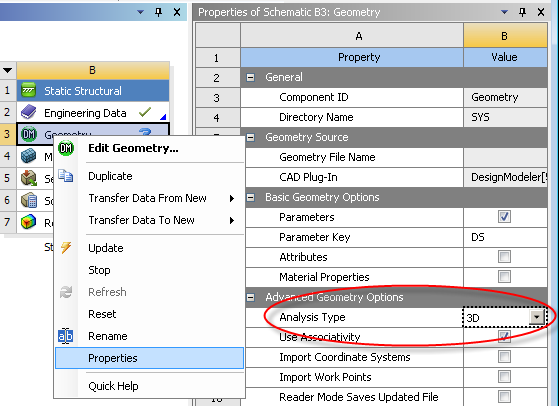
Task: Collapse the Geometry Source section
Action: [251, 137]
